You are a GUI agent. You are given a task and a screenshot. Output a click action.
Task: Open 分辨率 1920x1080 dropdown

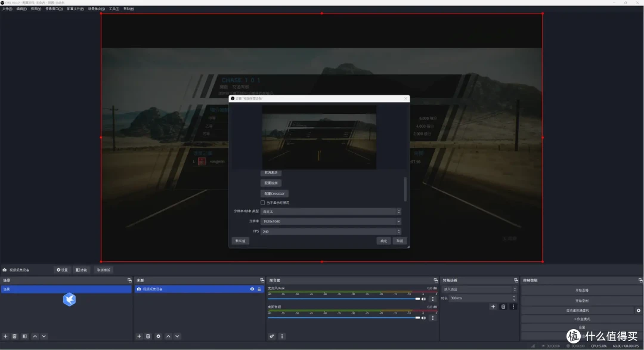330,221
